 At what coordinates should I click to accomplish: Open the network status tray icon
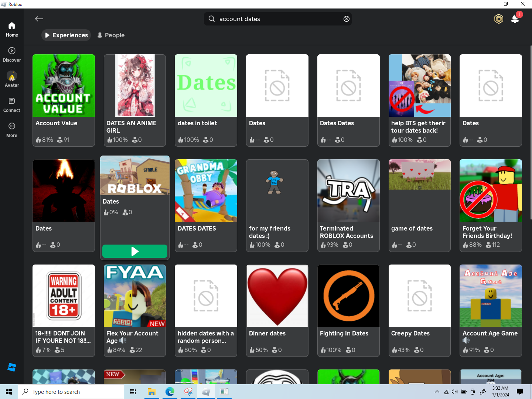coord(446,392)
